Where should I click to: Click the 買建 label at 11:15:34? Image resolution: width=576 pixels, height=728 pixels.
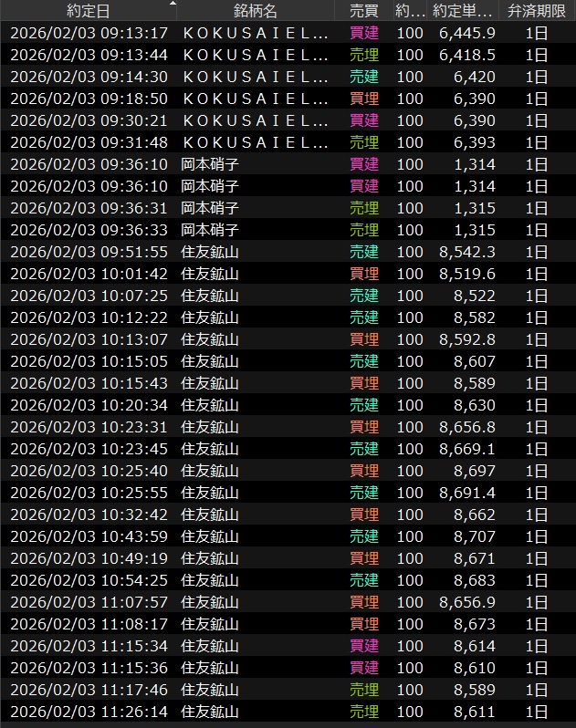coord(363,646)
